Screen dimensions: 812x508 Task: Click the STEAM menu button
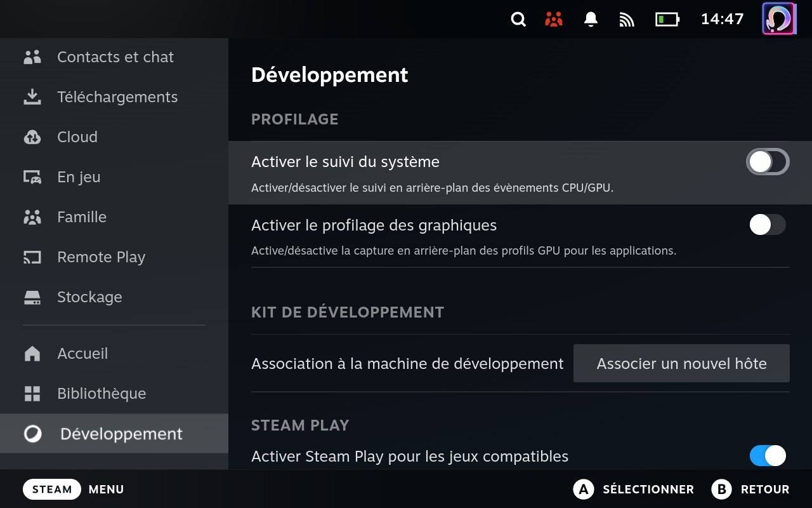click(x=52, y=489)
